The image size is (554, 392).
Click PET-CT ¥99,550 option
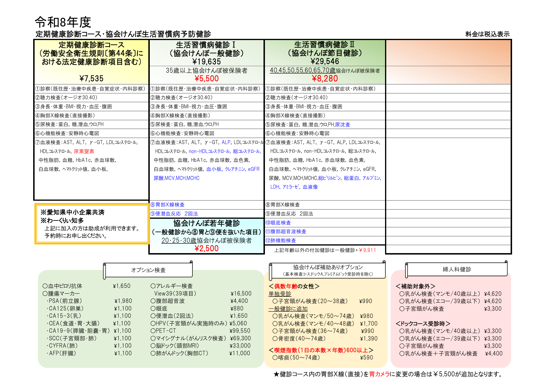(200, 331)
